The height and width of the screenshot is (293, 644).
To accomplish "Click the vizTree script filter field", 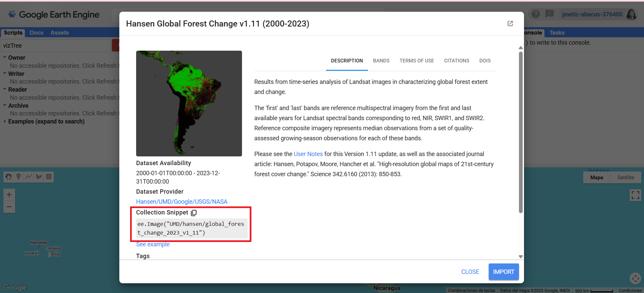I will [x=56, y=45].
